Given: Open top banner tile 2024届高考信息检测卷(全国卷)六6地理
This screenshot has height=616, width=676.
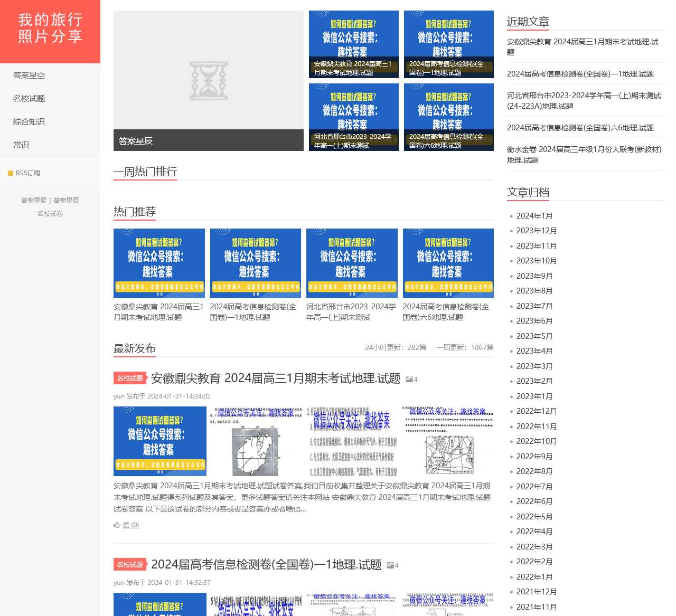Looking at the screenshot, I should tap(449, 117).
